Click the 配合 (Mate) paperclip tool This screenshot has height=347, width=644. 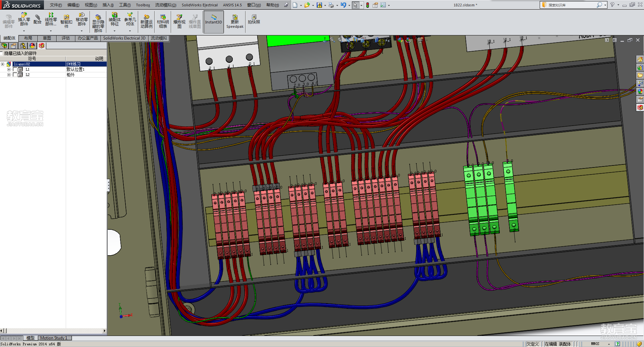[x=37, y=19]
